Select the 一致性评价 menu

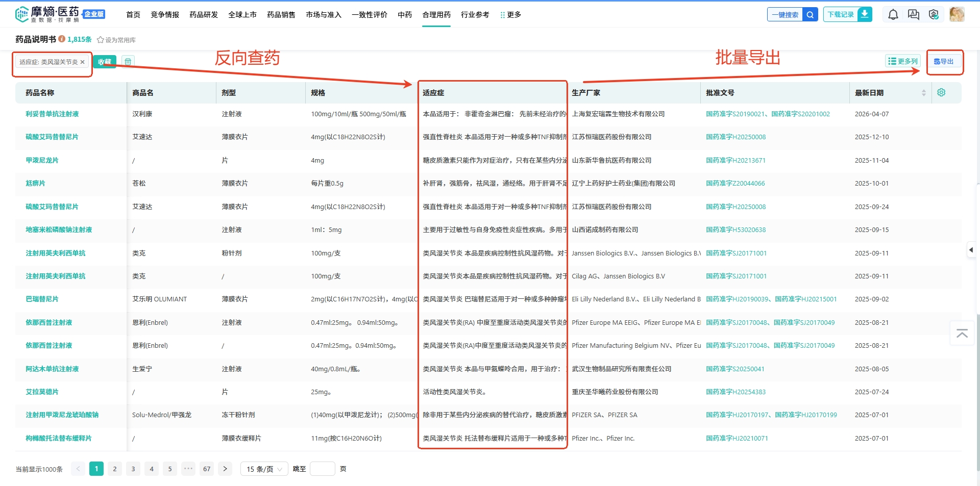[x=370, y=15]
